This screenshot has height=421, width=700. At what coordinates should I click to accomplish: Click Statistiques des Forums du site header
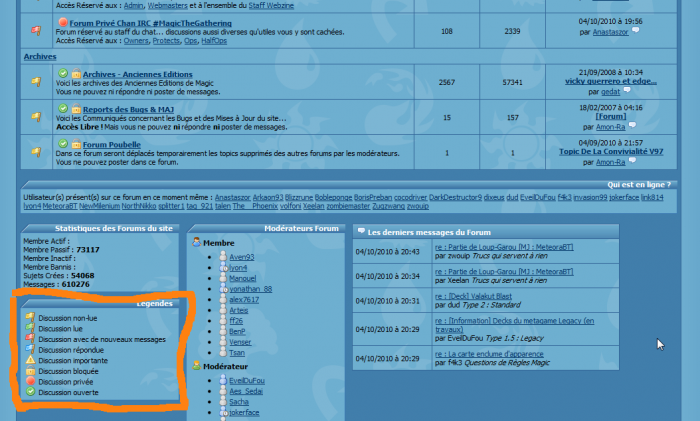[x=113, y=228]
